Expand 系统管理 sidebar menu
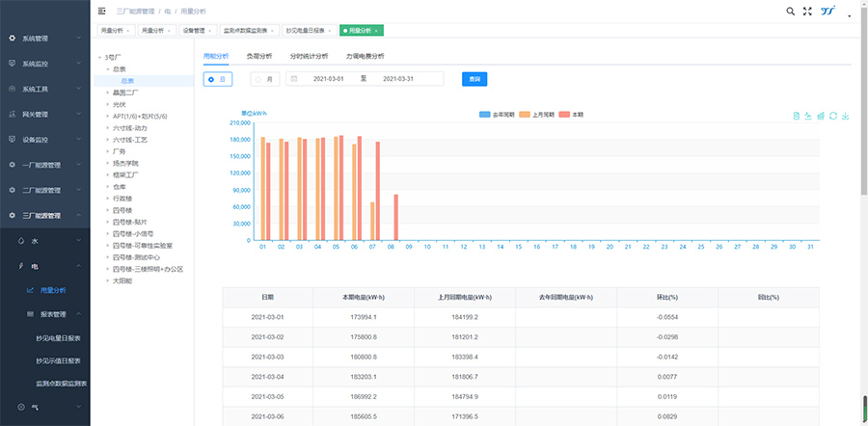Viewport: 868px width, 426px height. [44, 39]
